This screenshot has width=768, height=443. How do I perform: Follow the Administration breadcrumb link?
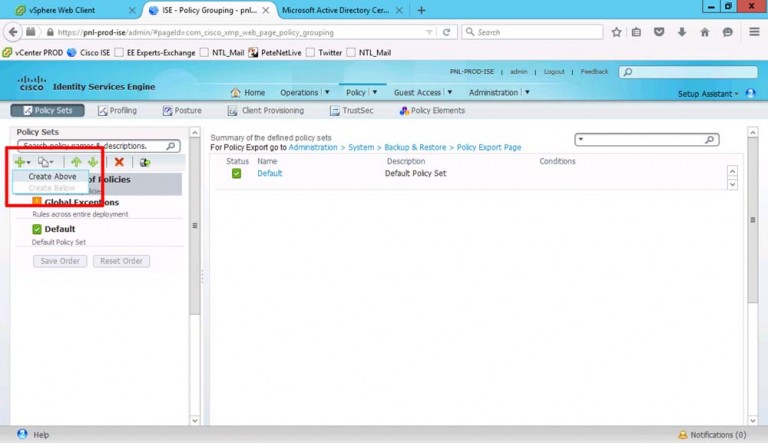pos(313,148)
